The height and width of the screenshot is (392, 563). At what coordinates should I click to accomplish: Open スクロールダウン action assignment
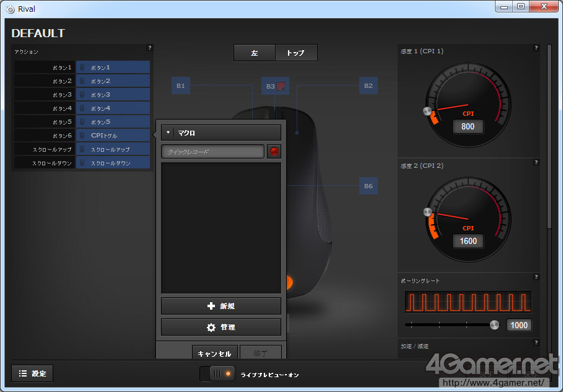coord(113,163)
